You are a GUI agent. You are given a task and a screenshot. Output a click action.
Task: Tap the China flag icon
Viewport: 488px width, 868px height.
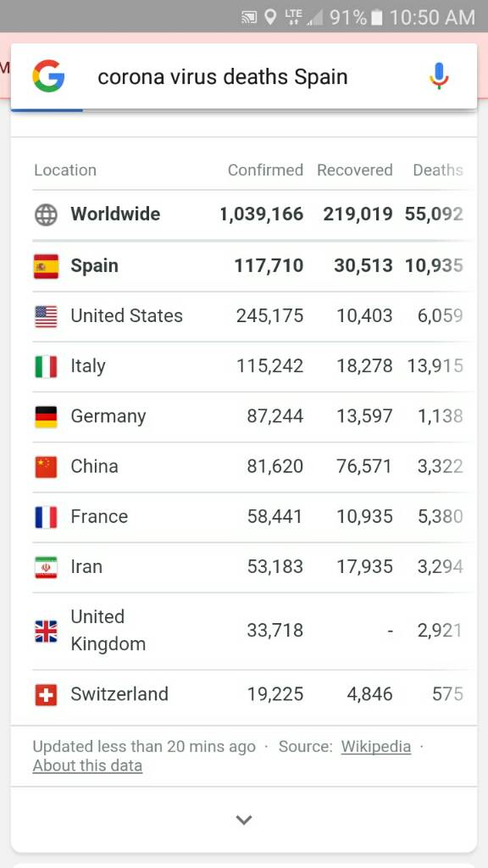(x=46, y=467)
